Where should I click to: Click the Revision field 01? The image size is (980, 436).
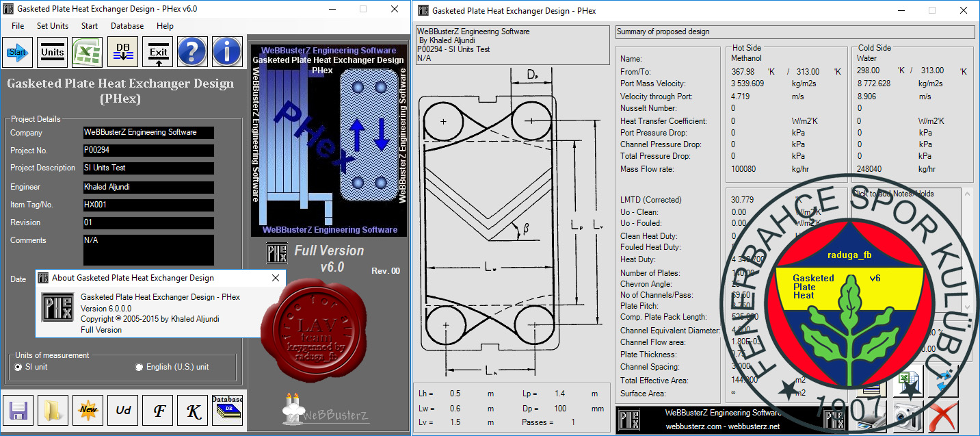(148, 222)
